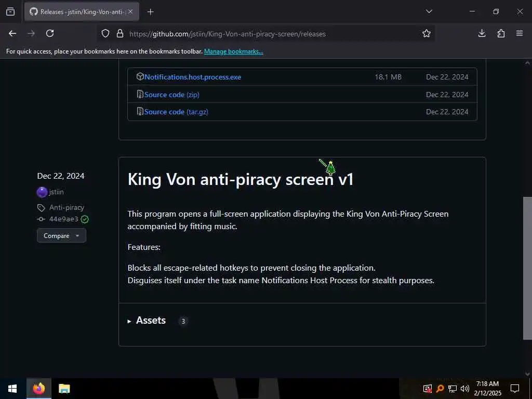Bookmark this page with the star

click(x=427, y=34)
